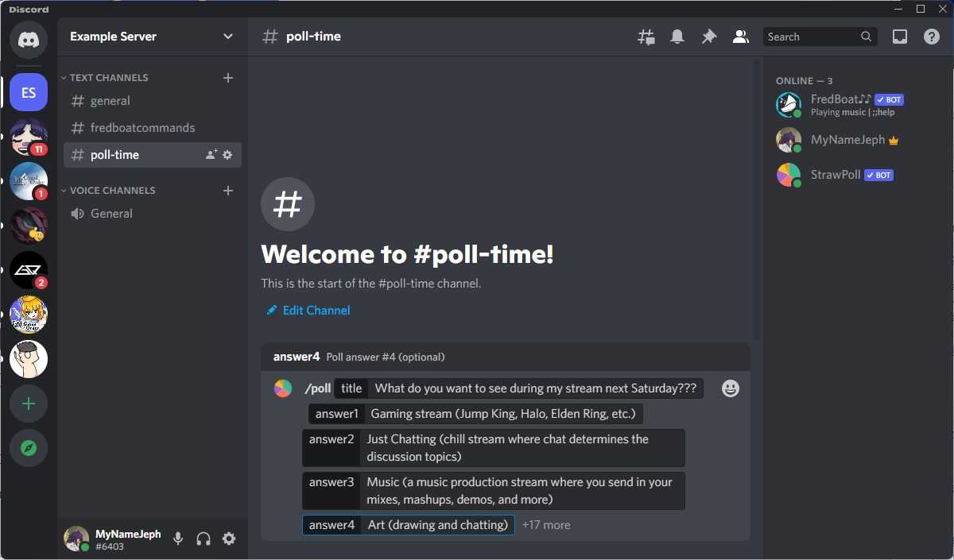This screenshot has height=560, width=954.
Task: Toggle the member list visibility
Action: click(740, 37)
